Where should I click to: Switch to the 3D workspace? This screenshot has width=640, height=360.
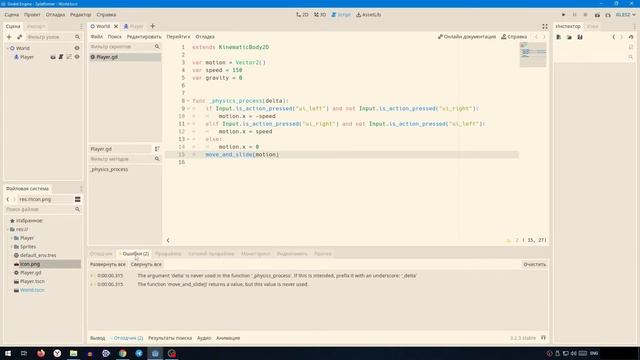(x=320, y=15)
